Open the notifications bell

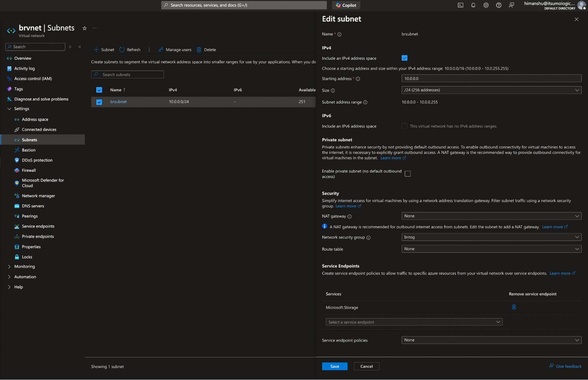tap(473, 5)
